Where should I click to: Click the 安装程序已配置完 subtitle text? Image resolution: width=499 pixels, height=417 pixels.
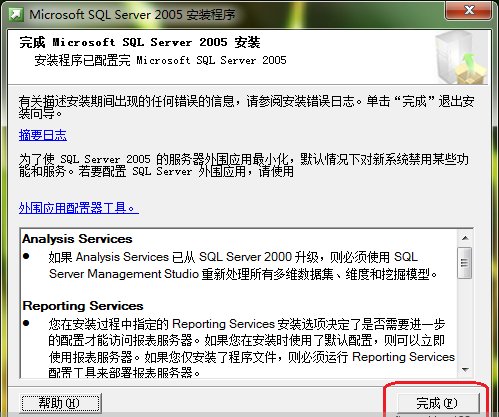pos(160,60)
